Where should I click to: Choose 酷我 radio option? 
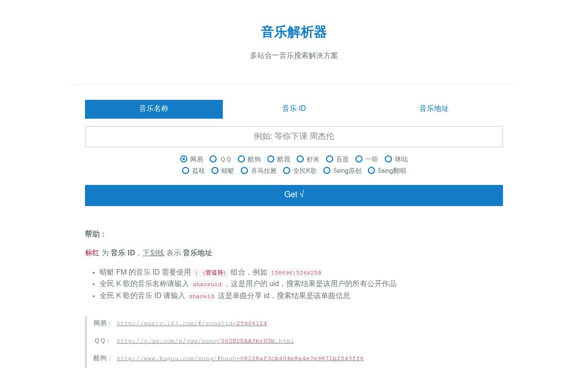(x=271, y=159)
